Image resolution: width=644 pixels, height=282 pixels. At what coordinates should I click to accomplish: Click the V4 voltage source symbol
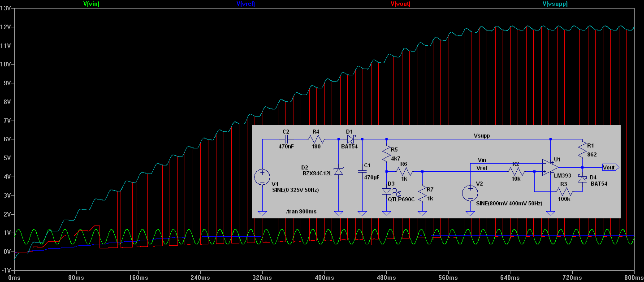tap(262, 177)
